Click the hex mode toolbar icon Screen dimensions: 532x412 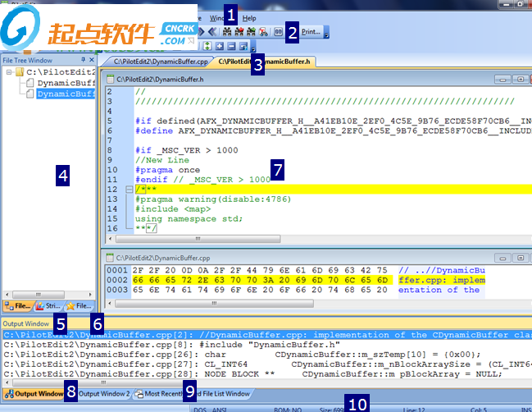tap(278, 32)
